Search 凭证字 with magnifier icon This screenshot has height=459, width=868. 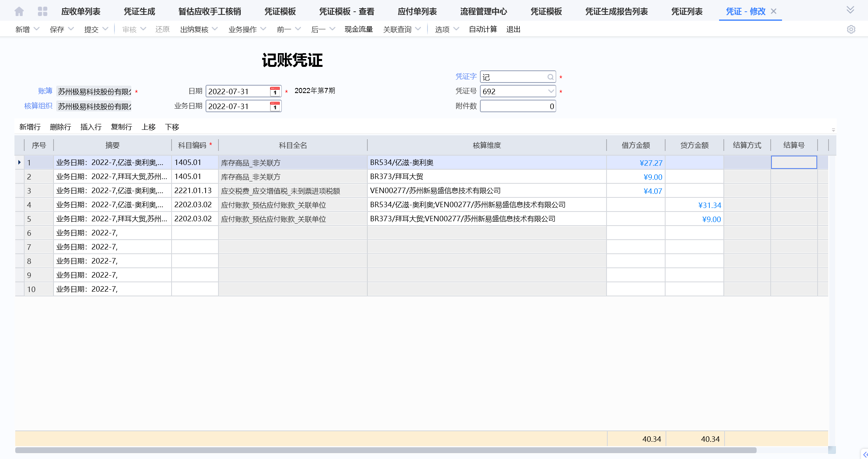pos(550,77)
